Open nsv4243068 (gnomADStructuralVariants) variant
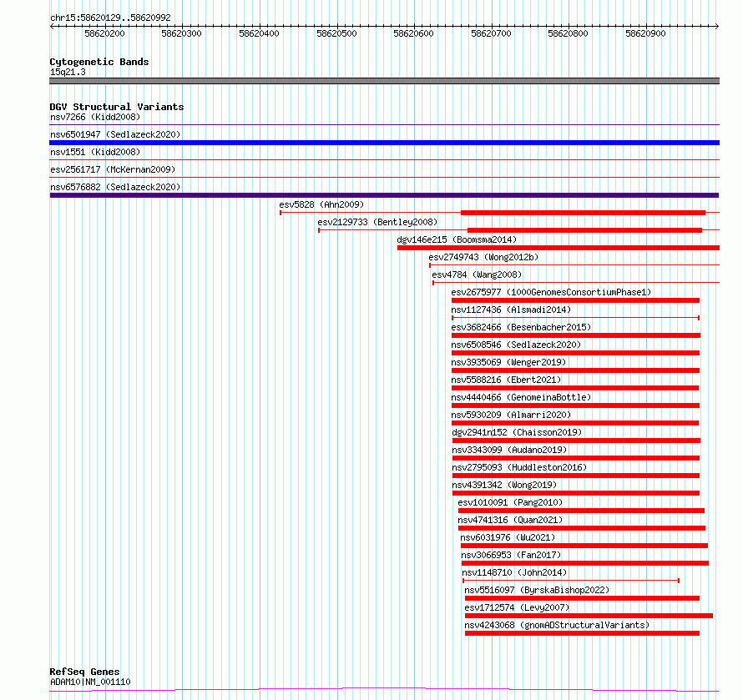The image size is (743, 700). 557,625
